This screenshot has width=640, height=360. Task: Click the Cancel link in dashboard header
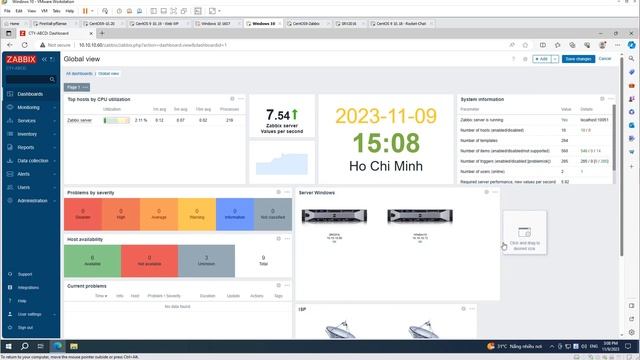point(605,59)
